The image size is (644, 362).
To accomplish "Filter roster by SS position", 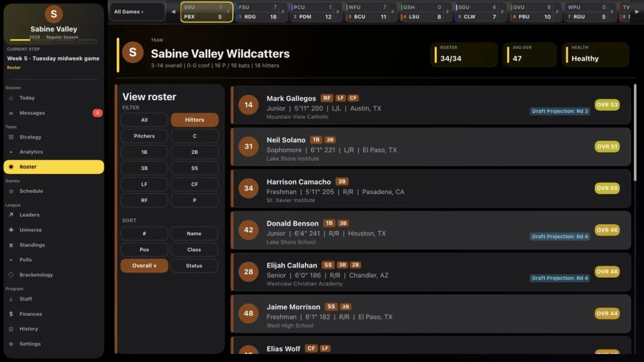I will (x=195, y=168).
